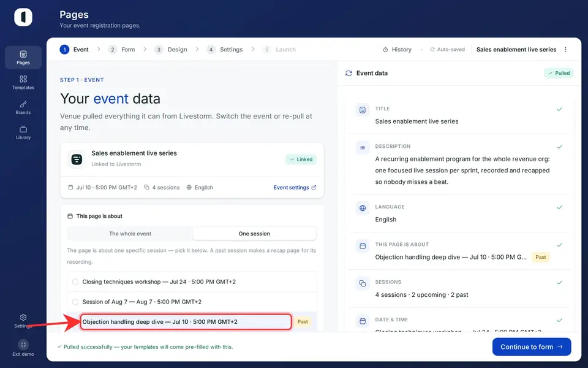The height and width of the screenshot is (368, 588).
Task: Click the Title field icon
Action: [x=363, y=110]
